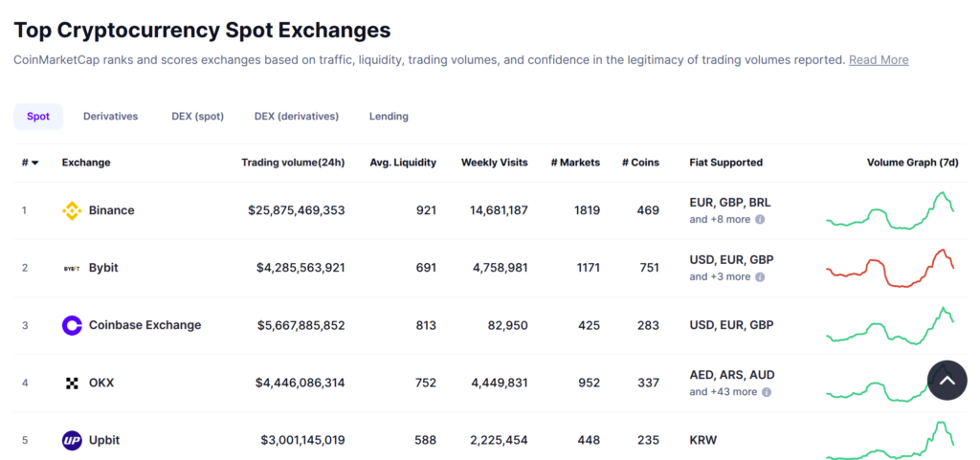This screenshot has width=980, height=460.
Task: Click Bybit liquidity value 691
Action: click(426, 268)
